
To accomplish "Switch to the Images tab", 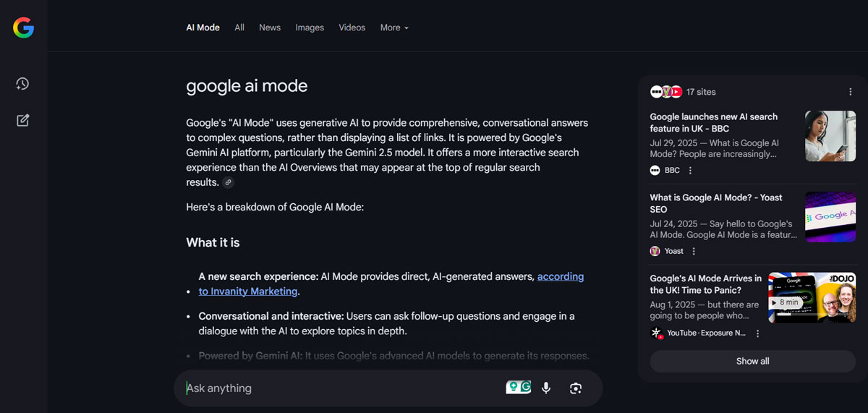I will pyautogui.click(x=310, y=27).
